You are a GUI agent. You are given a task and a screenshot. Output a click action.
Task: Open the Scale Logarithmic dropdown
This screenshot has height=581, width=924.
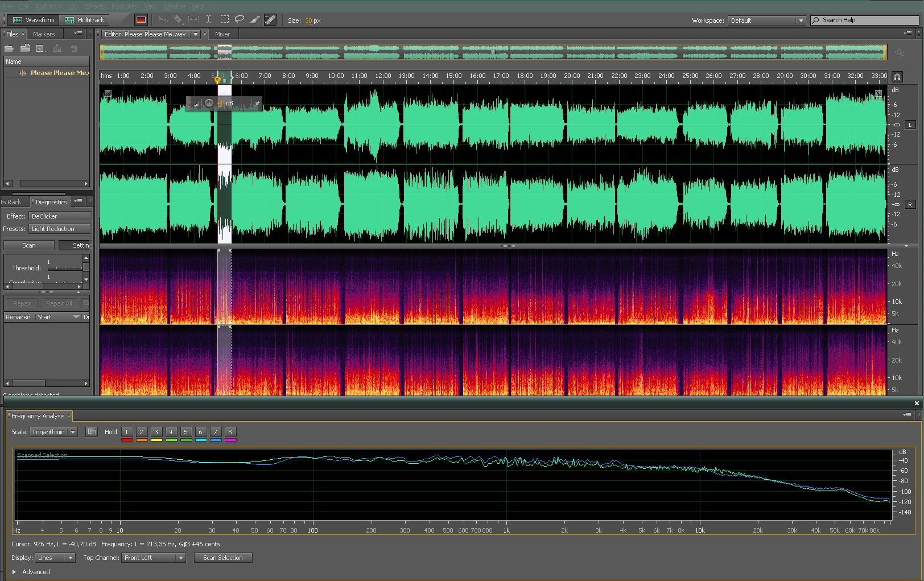click(53, 432)
